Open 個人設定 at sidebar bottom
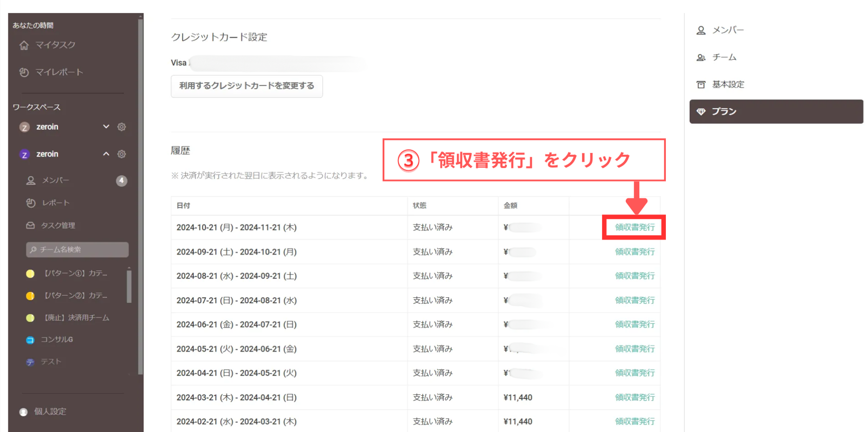The width and height of the screenshot is (868, 432). 50,411
